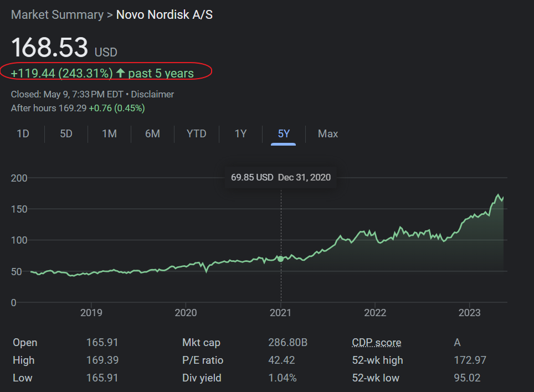534x392 pixels.
Task: Click the 2023 x-axis label
Action: pyautogui.click(x=469, y=313)
